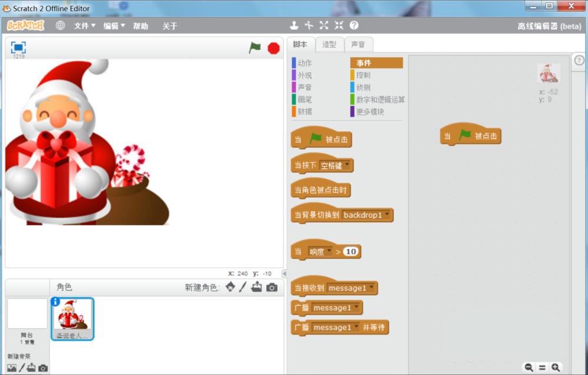Select the 控制 block category
The width and height of the screenshot is (588, 375).
(x=363, y=75)
